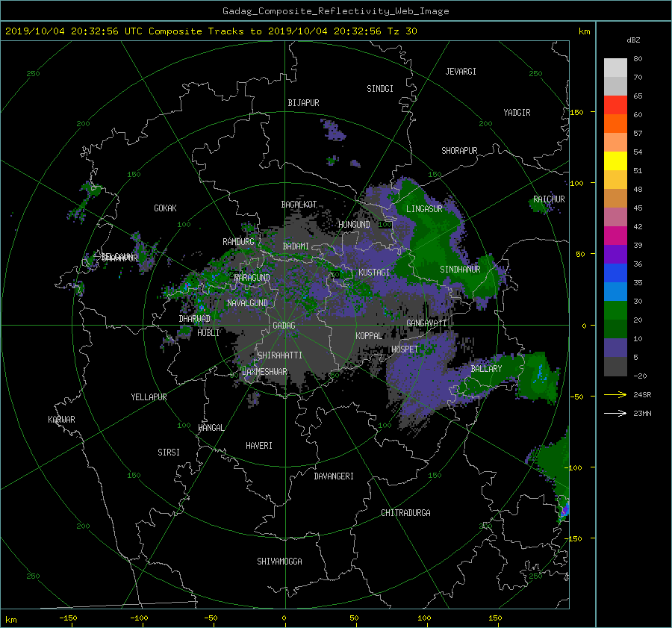The image size is (672, 628).
Task: Click the SINDHANUR city label
Action: [460, 270]
